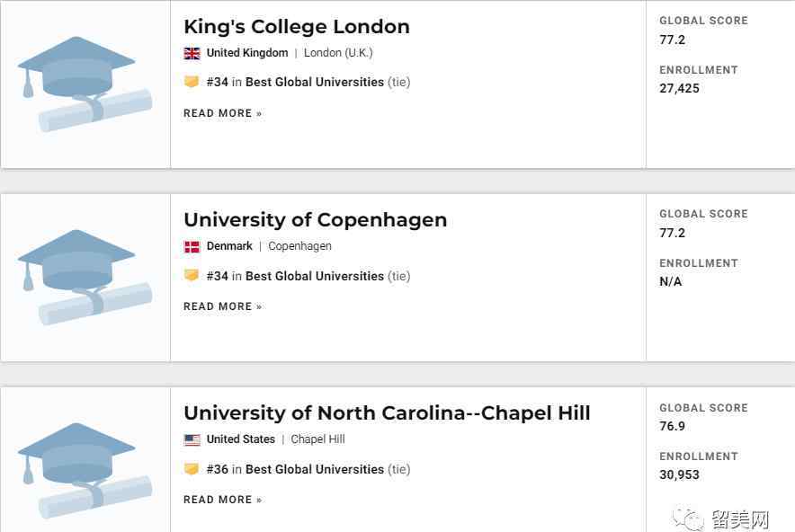Click the WeChat watermark logo
Image resolution: width=795 pixels, height=532 pixels.
(x=689, y=519)
